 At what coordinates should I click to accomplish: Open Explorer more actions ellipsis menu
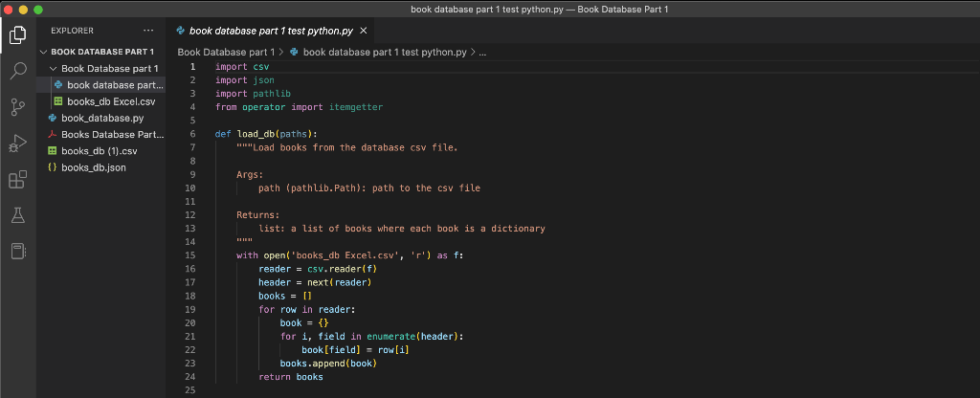coord(148,31)
